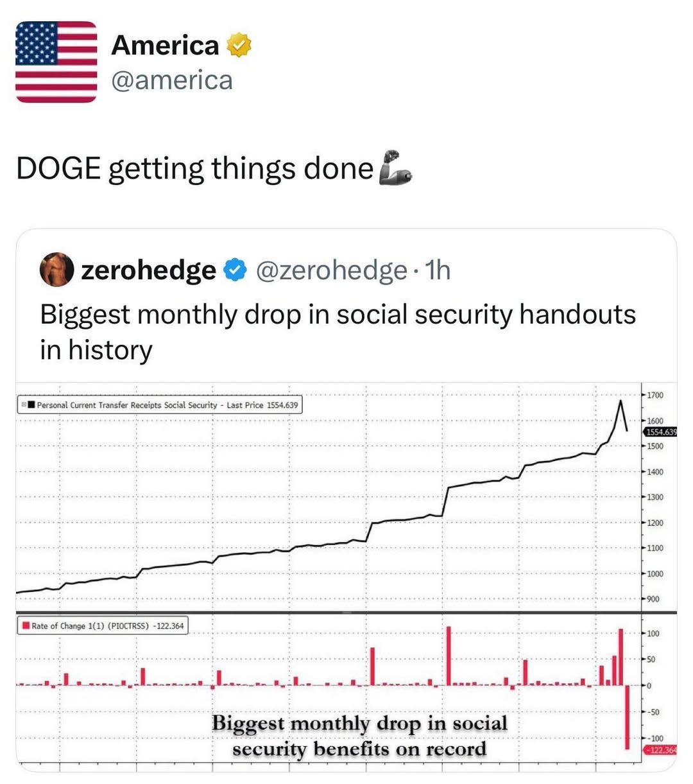The width and height of the screenshot is (693, 784).
Task: Click the large negative red bar in lower chart
Action: coord(627,717)
